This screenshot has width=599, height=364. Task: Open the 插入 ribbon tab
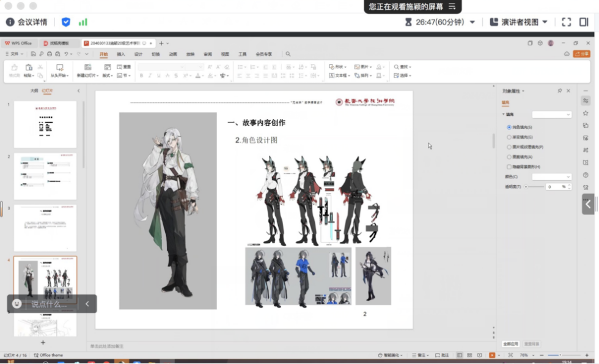coord(121,54)
